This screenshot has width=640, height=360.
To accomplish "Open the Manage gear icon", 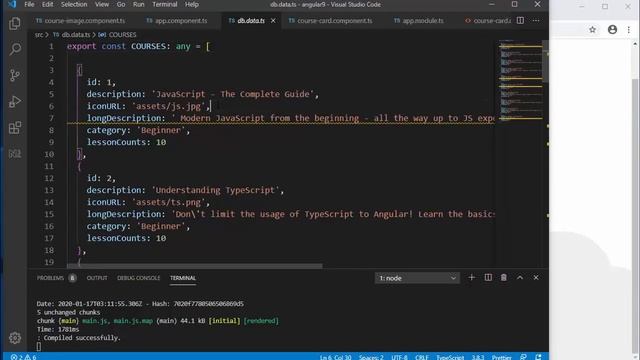I will pos(15,338).
